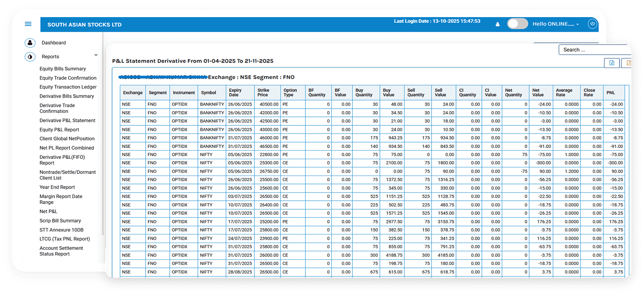Click the Dashboard user icon

click(30, 43)
